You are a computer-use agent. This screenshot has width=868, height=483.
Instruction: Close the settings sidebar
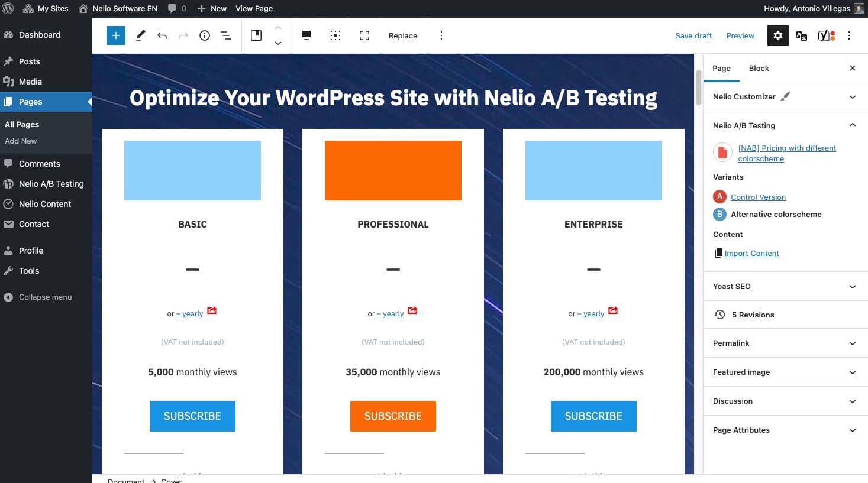pyautogui.click(x=853, y=68)
